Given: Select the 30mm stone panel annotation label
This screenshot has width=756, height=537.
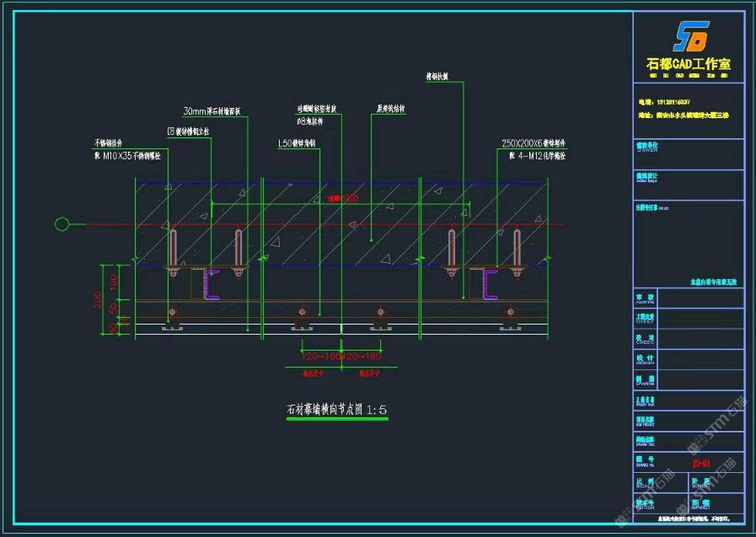Looking at the screenshot, I should pos(212,111).
